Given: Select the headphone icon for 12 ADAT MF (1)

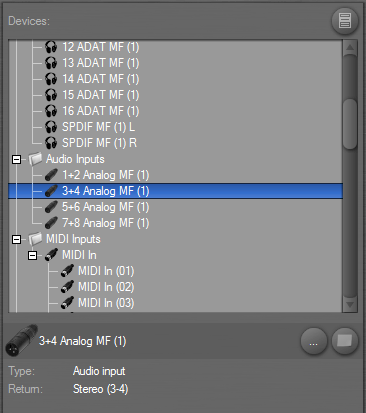Looking at the screenshot, I should coord(51,47).
